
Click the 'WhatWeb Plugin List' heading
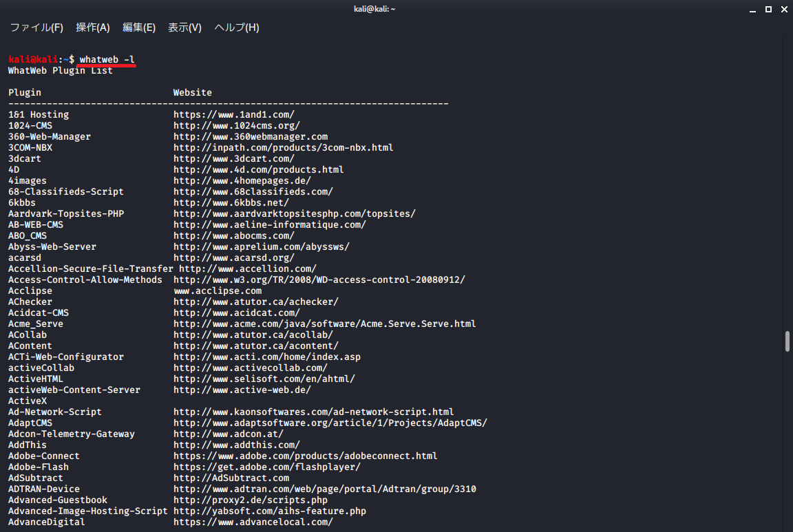click(x=60, y=71)
